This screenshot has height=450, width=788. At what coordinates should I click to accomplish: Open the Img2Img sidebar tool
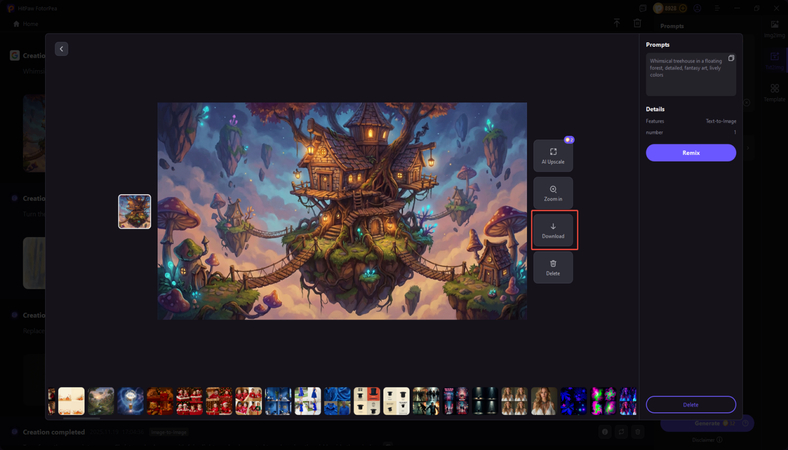774,29
